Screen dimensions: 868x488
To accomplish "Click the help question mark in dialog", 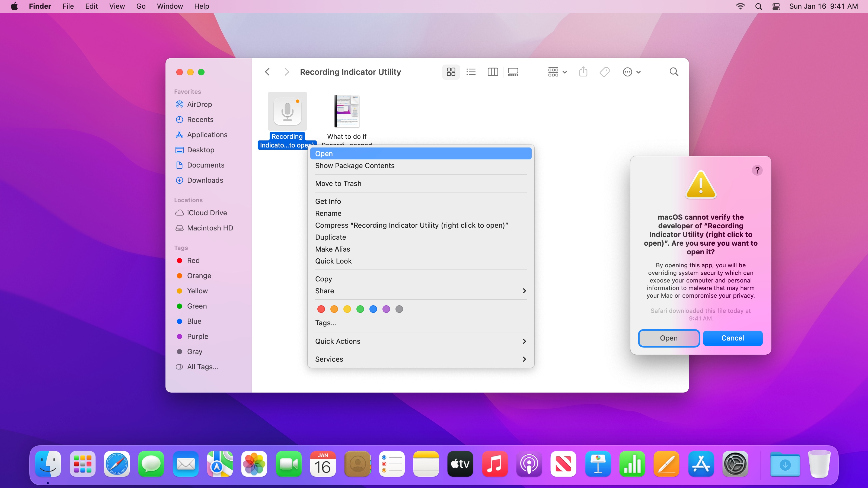I will [x=757, y=170].
